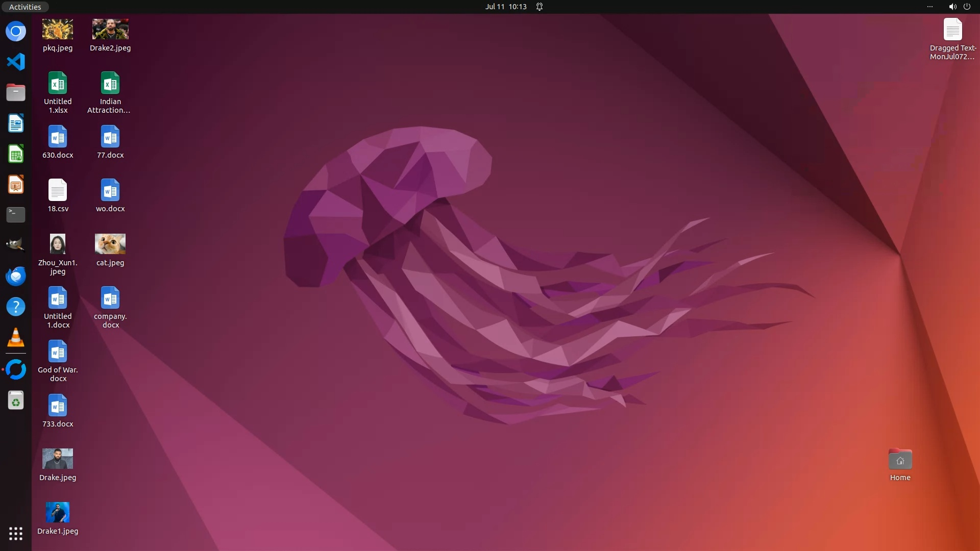980x551 pixels.
Task: Launch LibreOffice Impress from dock
Action: 16,185
